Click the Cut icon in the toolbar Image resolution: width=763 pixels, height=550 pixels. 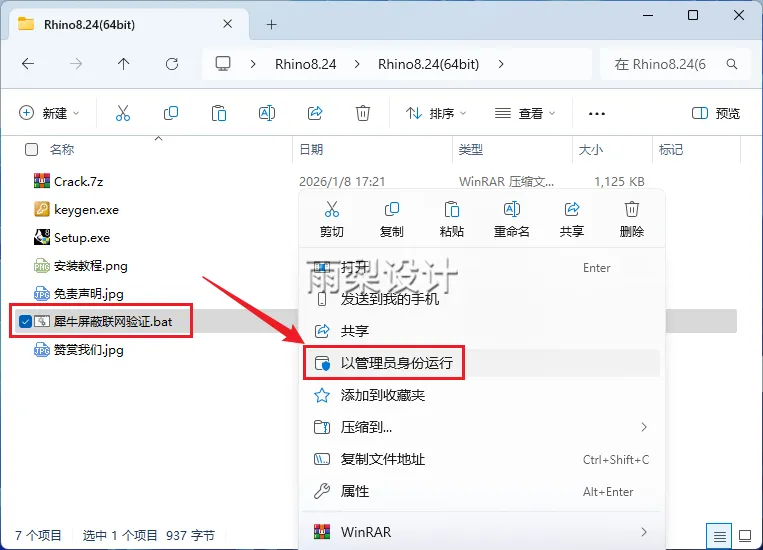(123, 113)
